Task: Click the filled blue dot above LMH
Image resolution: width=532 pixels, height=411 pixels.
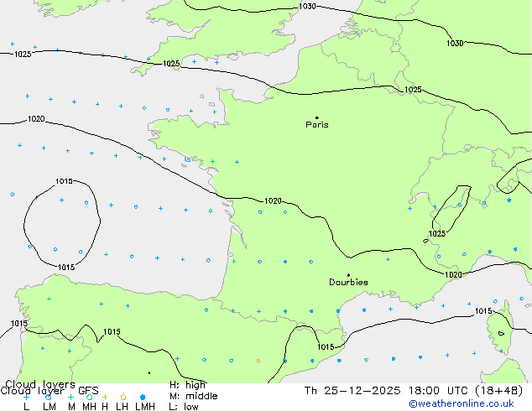Action: point(143,397)
